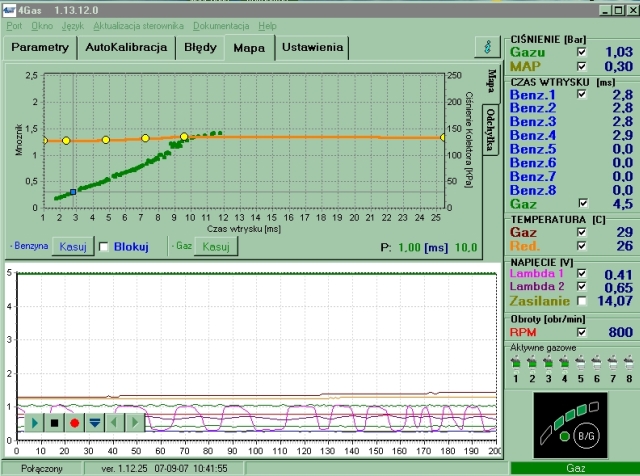Toggle the Gazu pressure checkbox
The image size is (640, 476).
[x=582, y=52]
